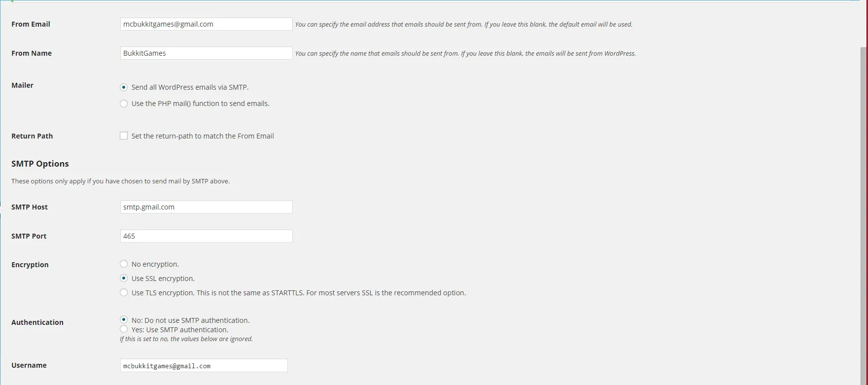Viewport: 868px width, 385px height.
Task: Click the Encryption label
Action: 30,265
